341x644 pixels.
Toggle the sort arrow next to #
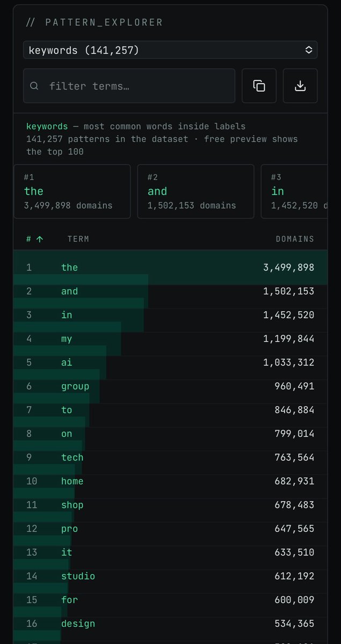click(39, 239)
